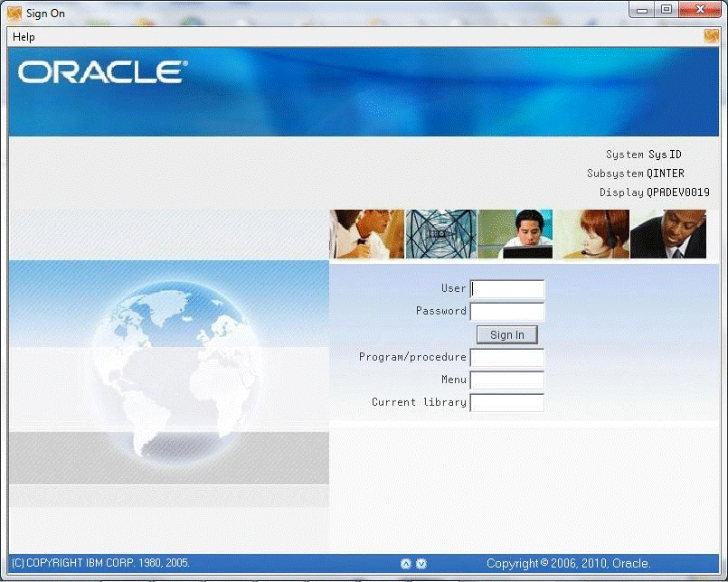Minimize the Sign On window

pyautogui.click(x=642, y=10)
